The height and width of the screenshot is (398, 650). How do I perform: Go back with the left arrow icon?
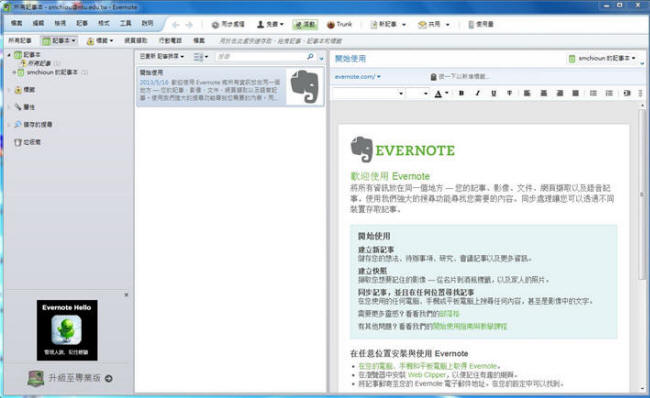176,25
